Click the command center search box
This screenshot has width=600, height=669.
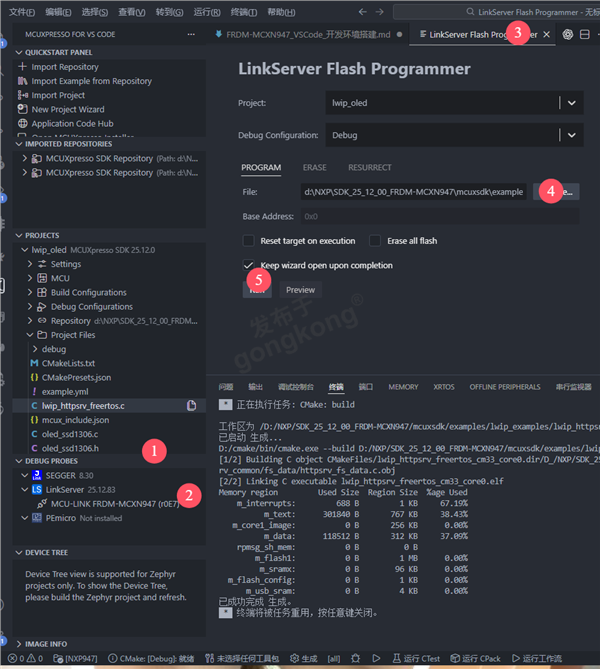tap(496, 12)
